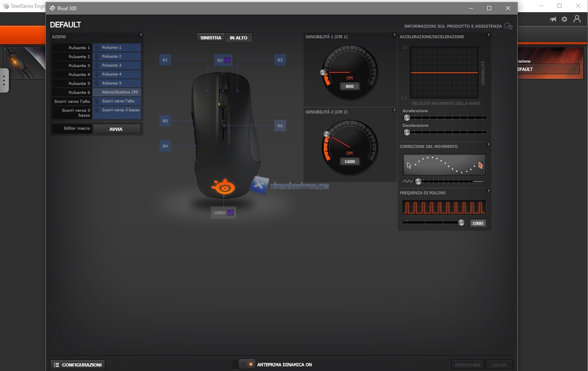Open Scorri verso l'alto action assignment
The image size is (588, 371).
point(117,101)
